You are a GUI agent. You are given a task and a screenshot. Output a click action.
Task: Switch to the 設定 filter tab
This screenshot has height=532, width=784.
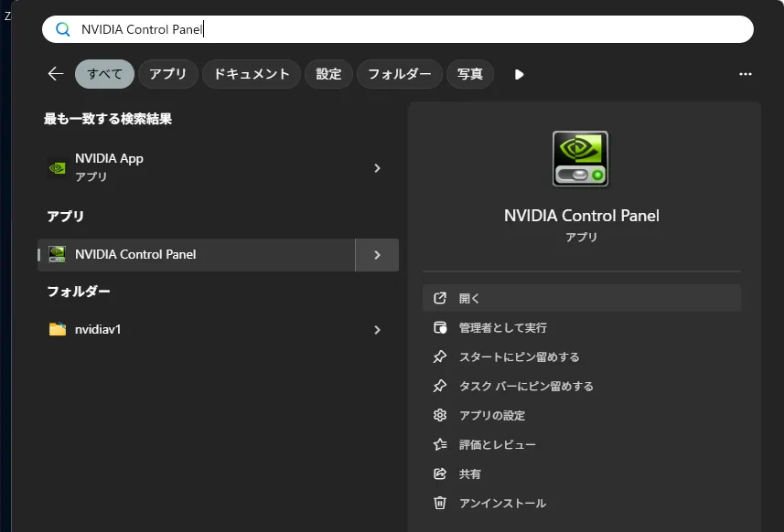tap(328, 74)
